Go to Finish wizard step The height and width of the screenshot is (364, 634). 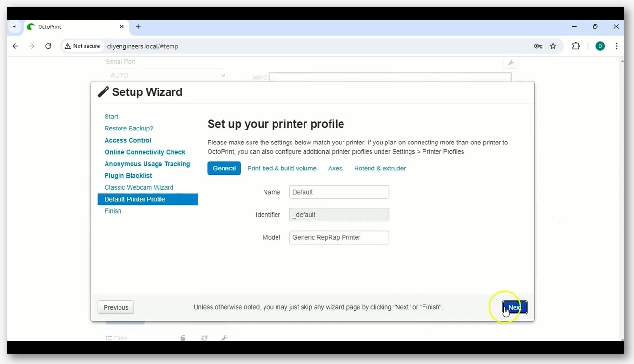[x=113, y=211]
